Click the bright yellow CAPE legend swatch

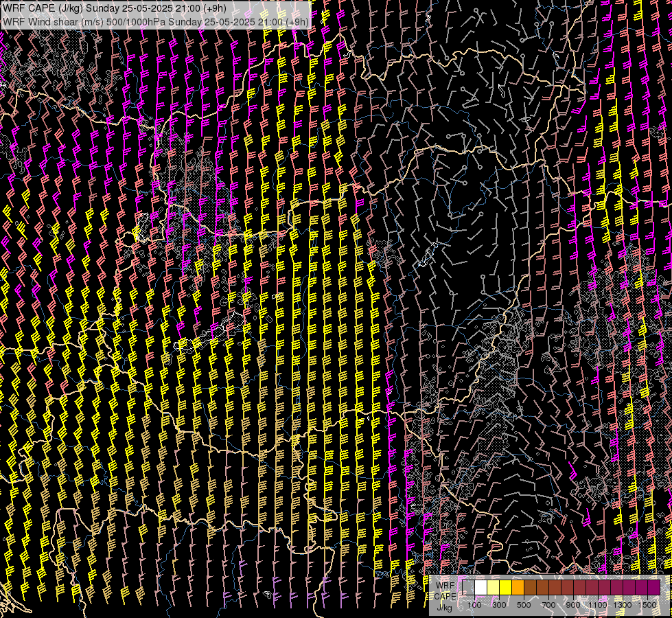(505, 588)
